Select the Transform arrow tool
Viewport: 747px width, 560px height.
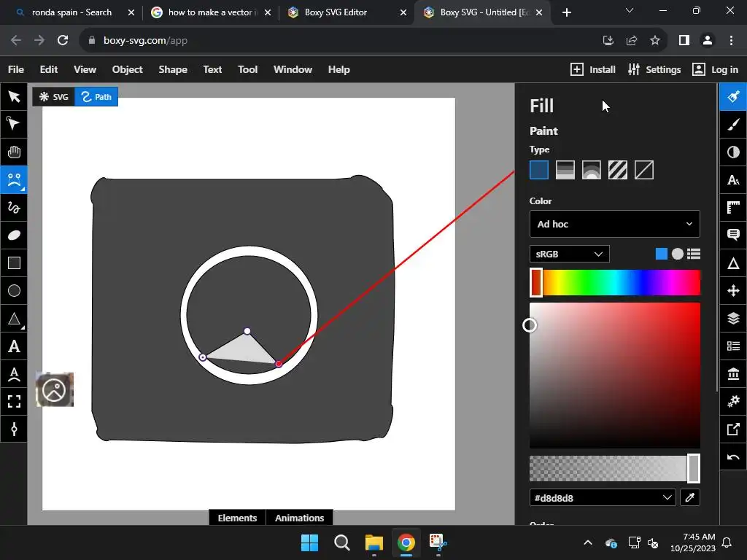click(x=14, y=97)
